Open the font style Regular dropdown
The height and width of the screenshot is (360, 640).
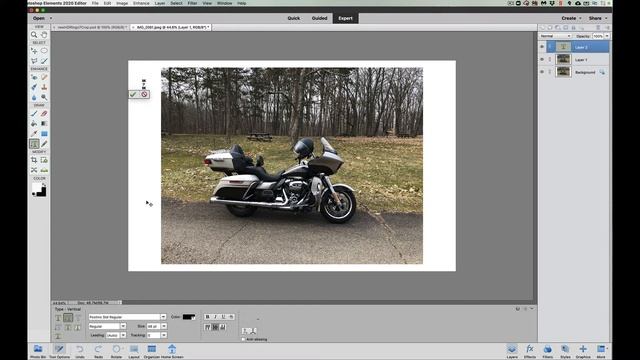tap(123, 326)
